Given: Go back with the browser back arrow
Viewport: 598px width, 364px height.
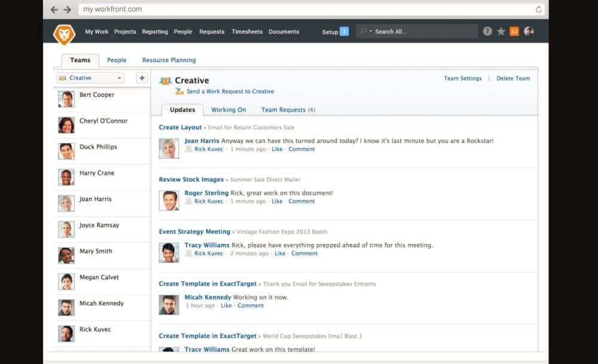Looking at the screenshot, I should 54,10.
